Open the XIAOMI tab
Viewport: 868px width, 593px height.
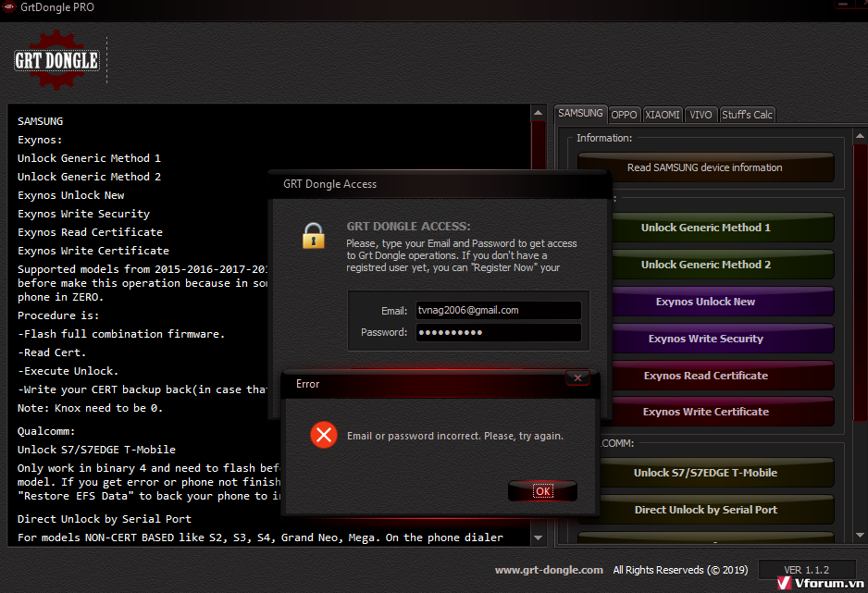[x=662, y=115]
